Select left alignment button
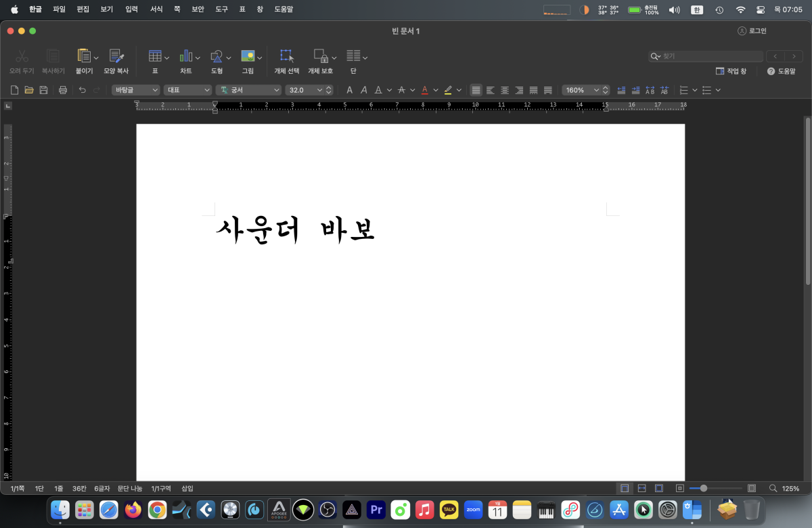Viewport: 812px width, 528px height. [491, 90]
